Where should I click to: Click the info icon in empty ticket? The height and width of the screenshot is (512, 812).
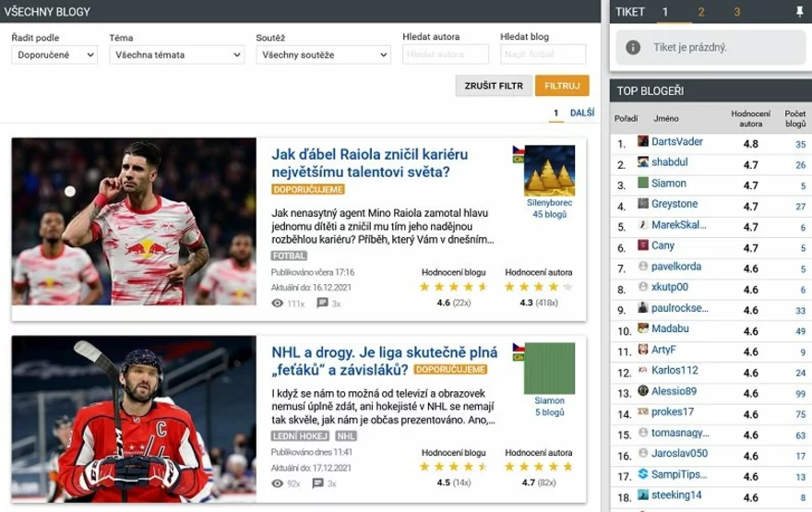click(633, 48)
